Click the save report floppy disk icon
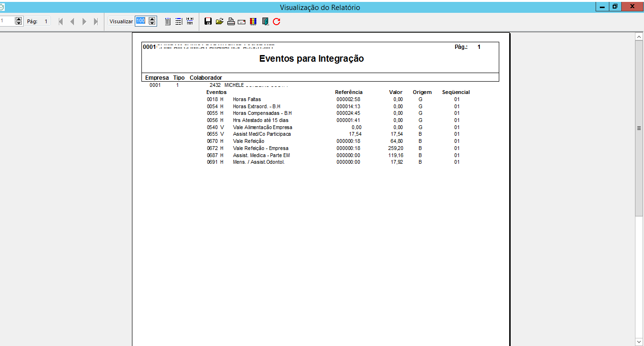Screen dimensions: 644x346 [208, 21]
